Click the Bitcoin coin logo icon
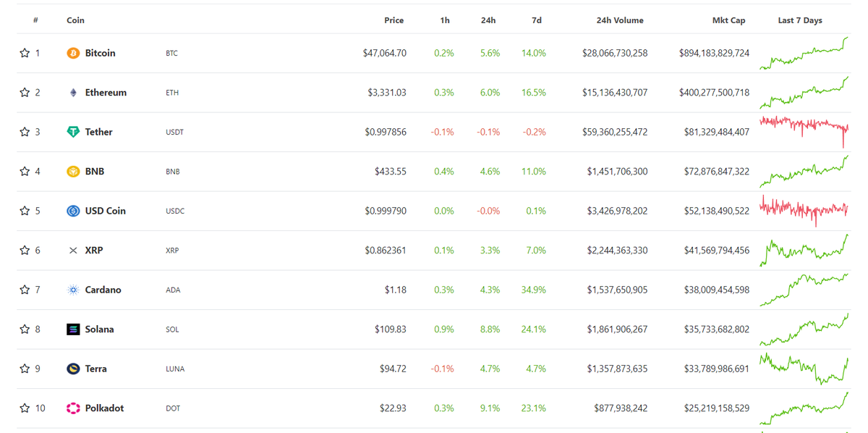 point(73,54)
